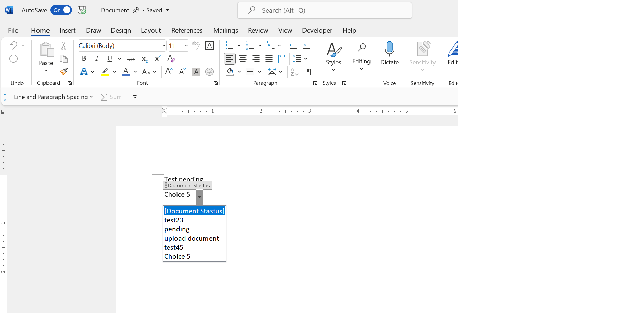644x313 pixels.
Task: Open the Mailings ribbon tab
Action: click(x=226, y=30)
